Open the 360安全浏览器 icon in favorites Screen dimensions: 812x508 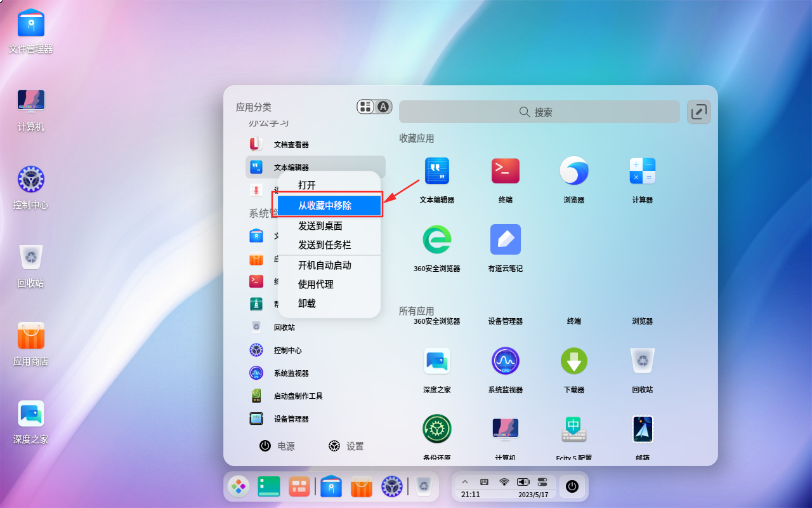click(x=436, y=239)
